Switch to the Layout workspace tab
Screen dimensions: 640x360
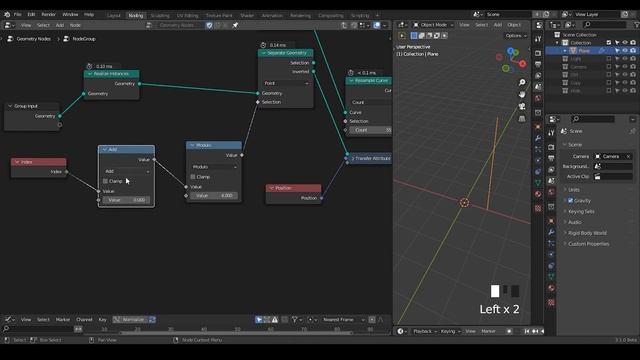point(114,16)
